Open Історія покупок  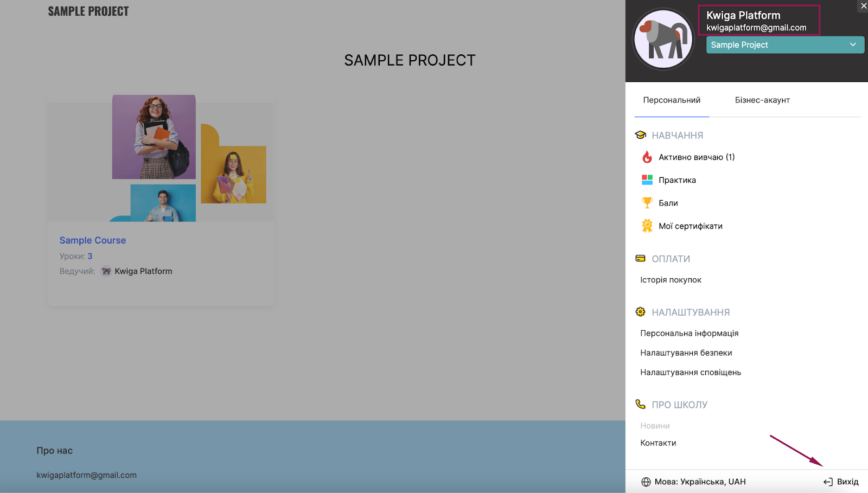click(x=671, y=280)
